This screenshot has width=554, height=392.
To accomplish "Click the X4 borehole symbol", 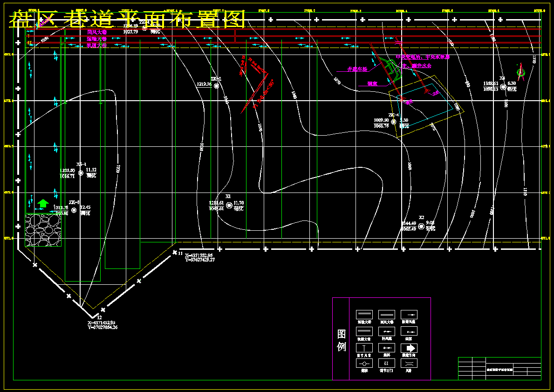I will (503, 87).
